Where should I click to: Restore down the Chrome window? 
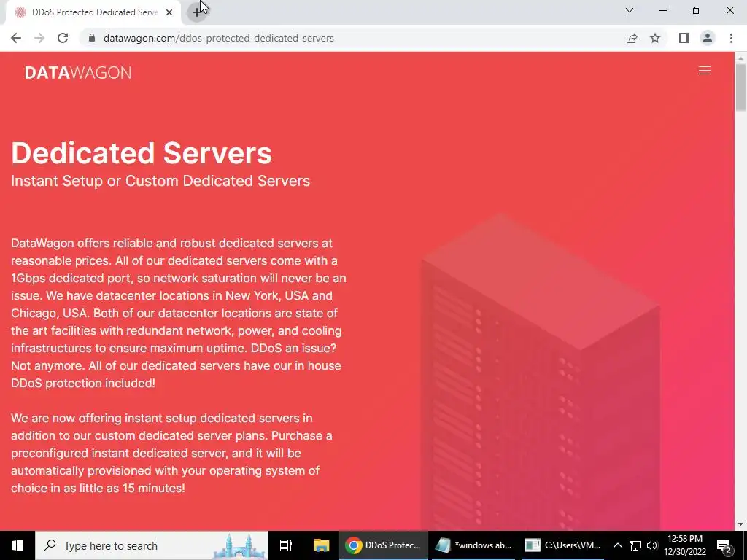pyautogui.click(x=697, y=10)
